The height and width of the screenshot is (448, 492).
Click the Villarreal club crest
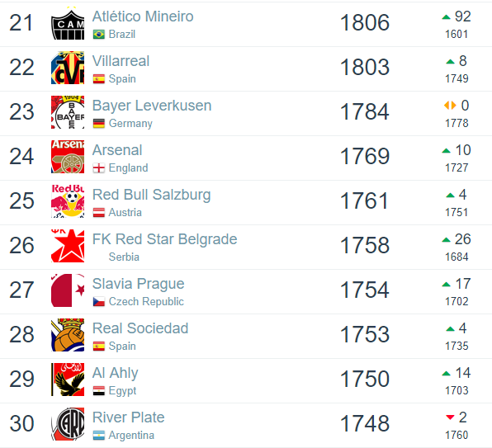68,68
